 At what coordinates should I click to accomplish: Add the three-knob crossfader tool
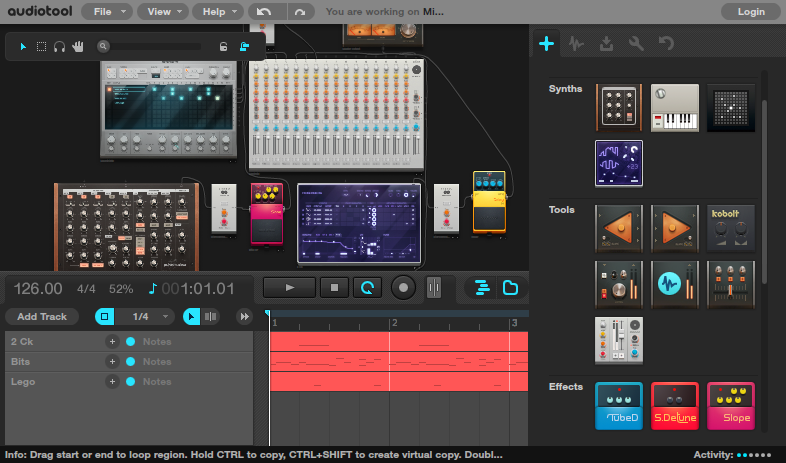click(x=731, y=284)
